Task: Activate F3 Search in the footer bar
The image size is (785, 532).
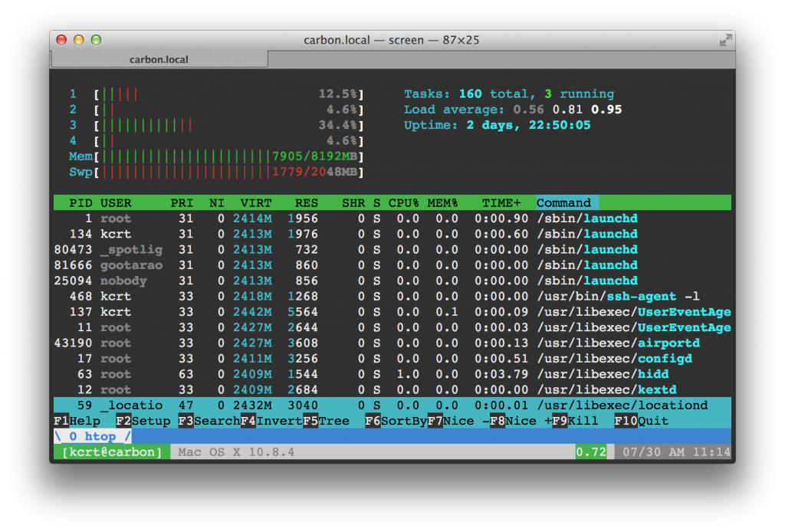Action: 209,421
